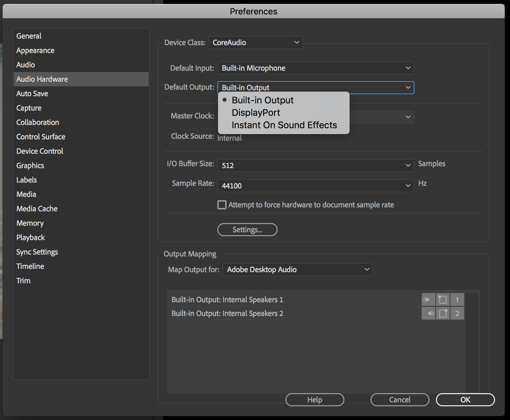Select Playback in the preferences sidebar
Screen dimensions: 510x420
pos(30,237)
